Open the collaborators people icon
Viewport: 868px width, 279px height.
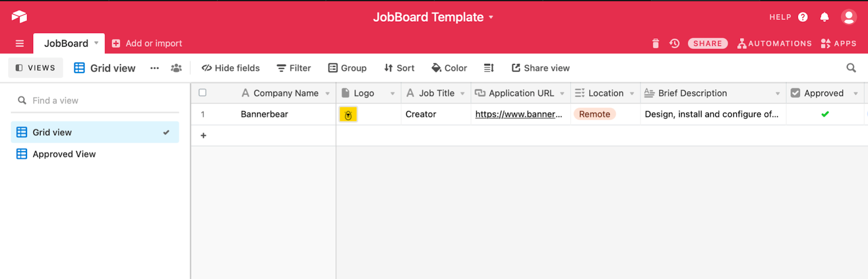click(x=176, y=68)
